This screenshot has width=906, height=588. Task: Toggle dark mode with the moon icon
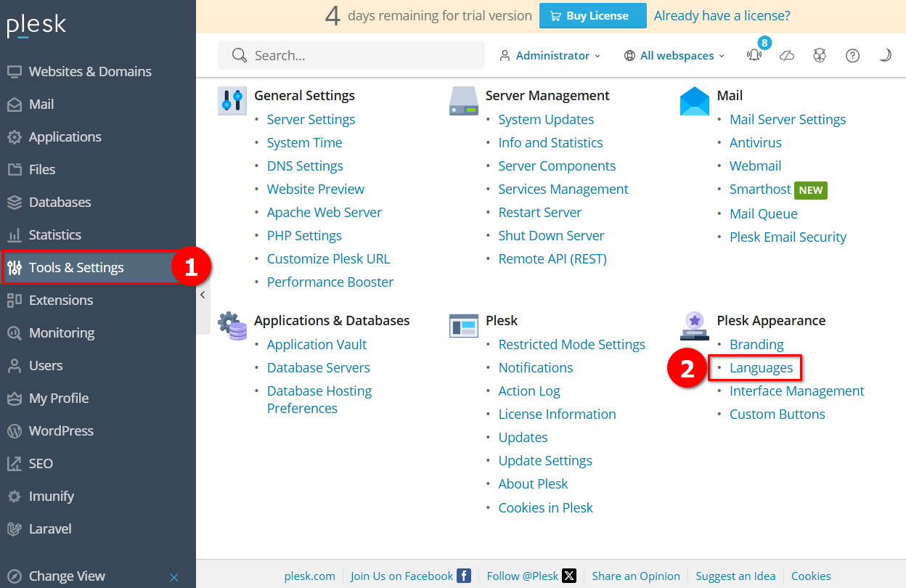click(885, 56)
